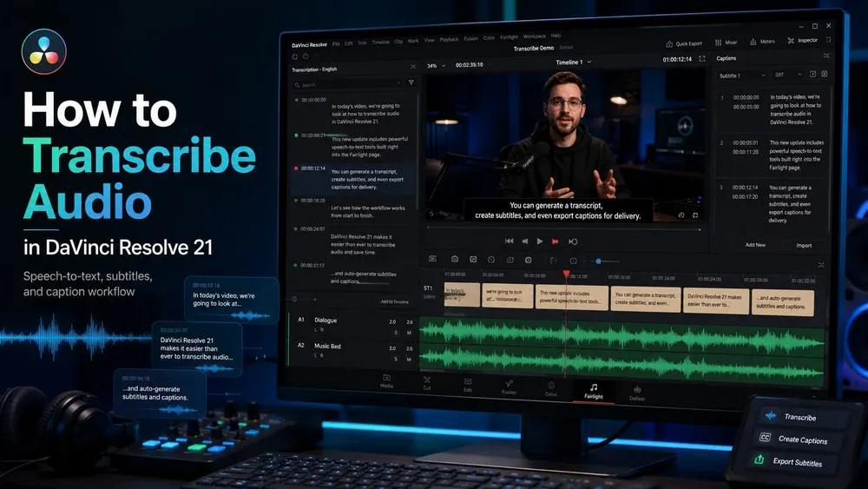868x489 pixels.
Task: Click the fullscreen viewer icon beside 01:00:12:14
Action: click(702, 59)
